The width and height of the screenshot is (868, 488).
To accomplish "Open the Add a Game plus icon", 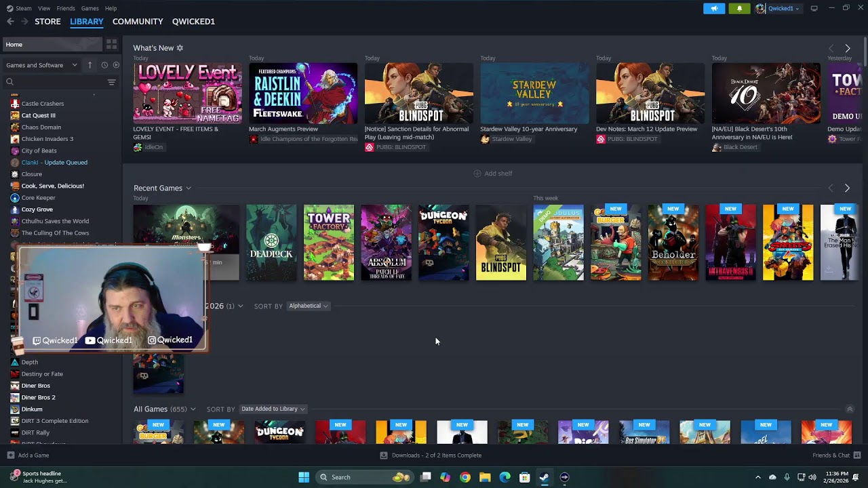I will tap(10, 455).
